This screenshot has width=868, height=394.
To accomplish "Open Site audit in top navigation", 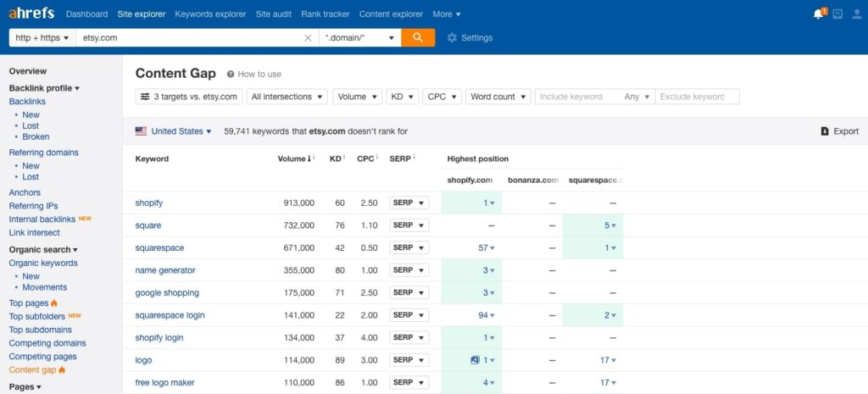I will 274,14.
